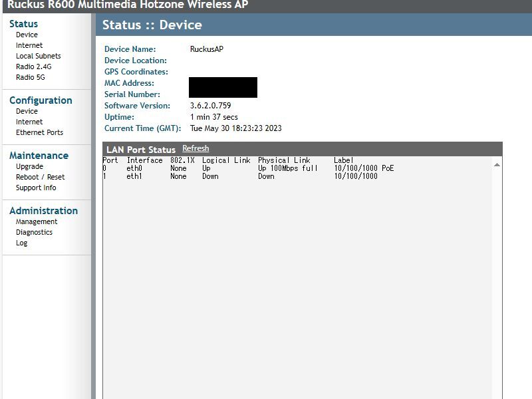Open Internet under the Status section
532x399 pixels.
coord(29,45)
